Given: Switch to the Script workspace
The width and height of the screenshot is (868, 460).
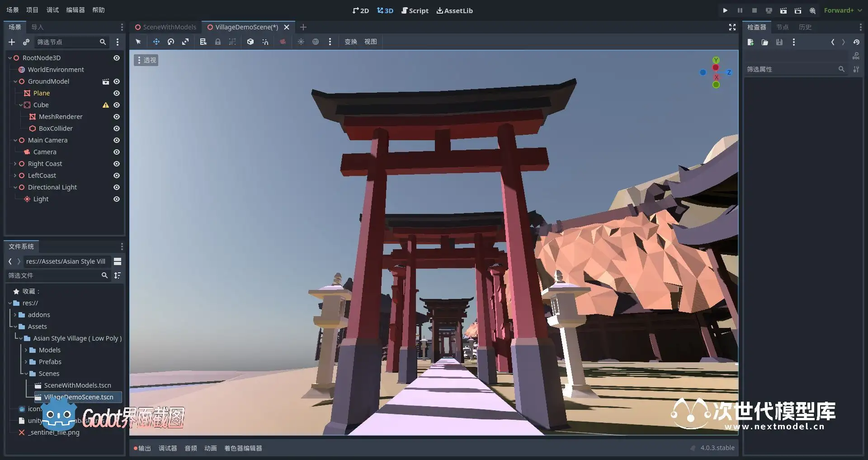Looking at the screenshot, I should coord(415,10).
